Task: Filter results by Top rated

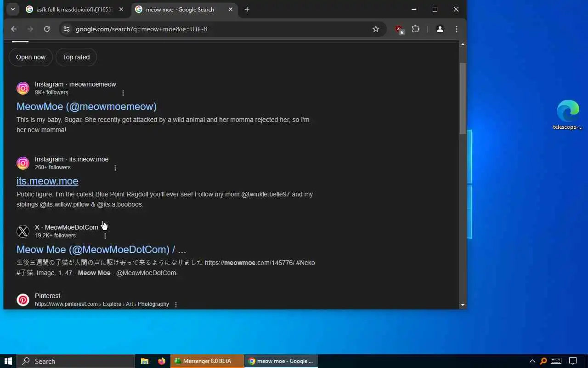Action: pyautogui.click(x=76, y=57)
